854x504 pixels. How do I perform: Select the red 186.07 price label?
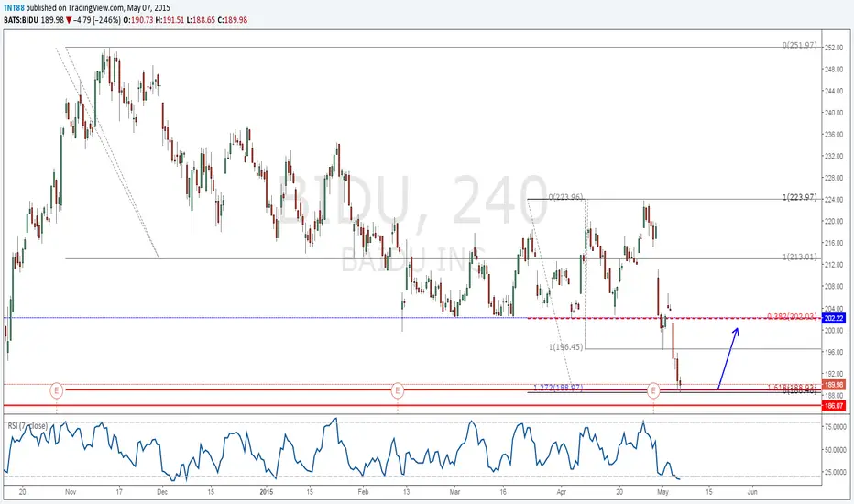834,406
